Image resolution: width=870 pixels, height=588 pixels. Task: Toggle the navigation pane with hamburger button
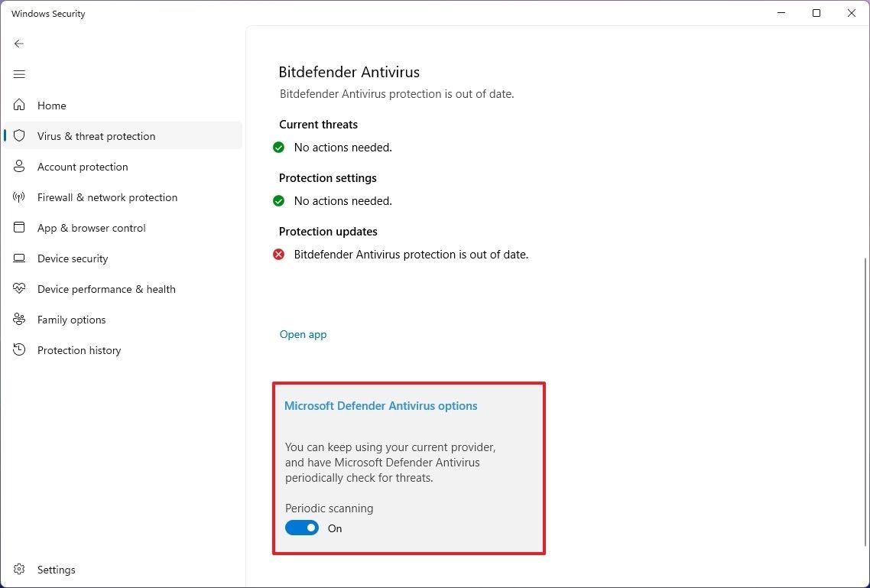[19, 74]
